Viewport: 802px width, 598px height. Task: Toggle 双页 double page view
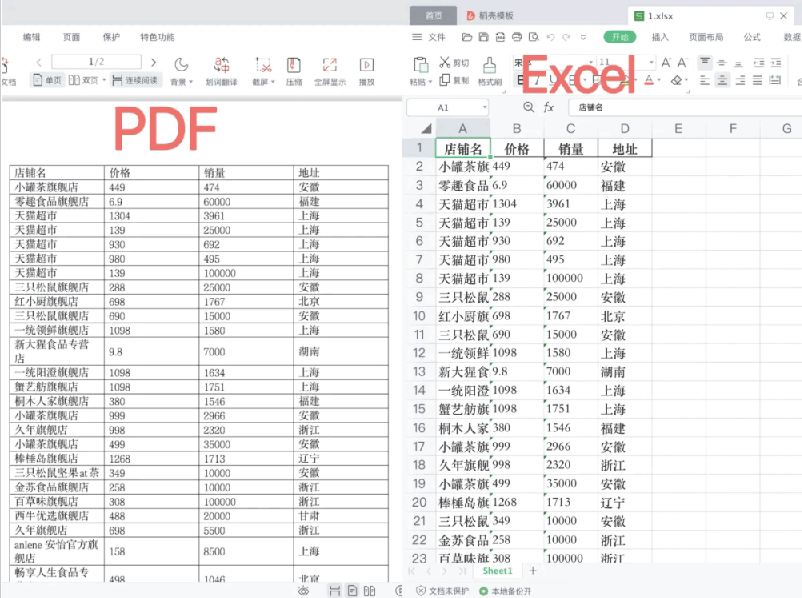point(83,80)
